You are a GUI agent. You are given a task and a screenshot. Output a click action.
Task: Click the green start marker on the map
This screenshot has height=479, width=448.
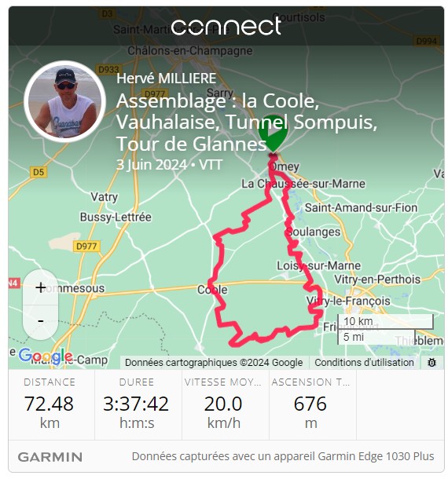coord(273,133)
